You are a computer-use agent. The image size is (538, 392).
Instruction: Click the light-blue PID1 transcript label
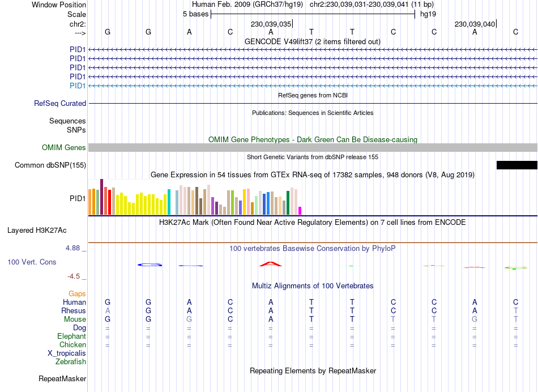click(x=78, y=86)
